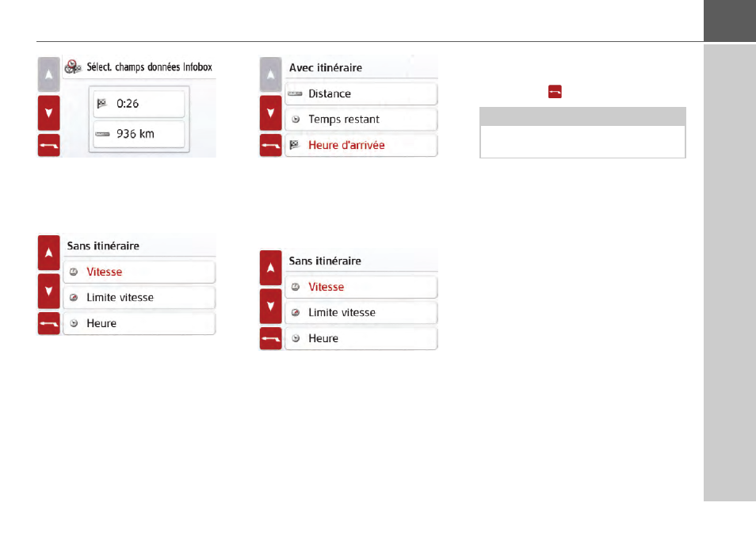Select Heure in lower-middle Sans itinéraire list
The image size is (756, 533).
coord(361,338)
